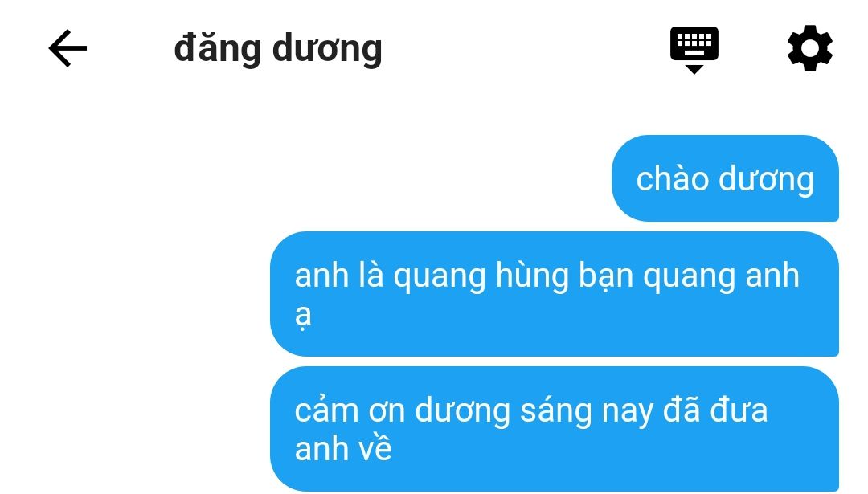868x494 pixels.
Task: Tap 'đã đưa' text in third bubble
Action: 716,410
